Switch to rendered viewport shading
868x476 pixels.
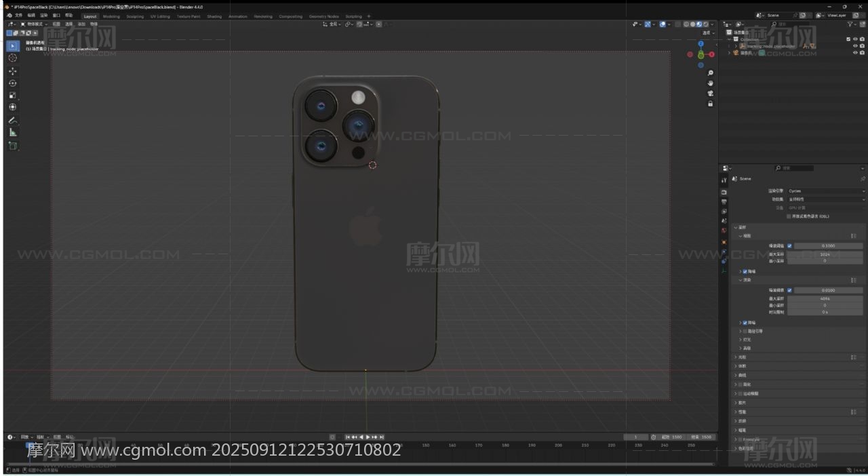point(706,24)
